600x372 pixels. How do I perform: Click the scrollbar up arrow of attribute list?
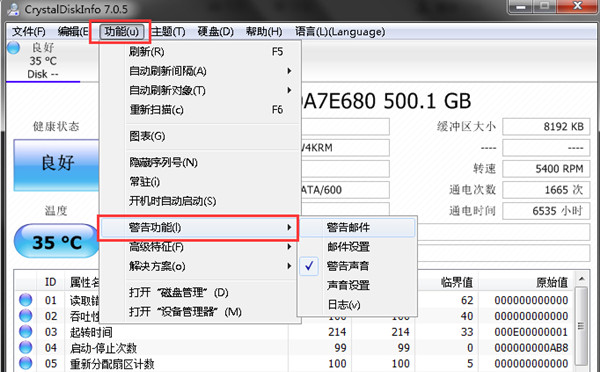[x=582, y=279]
